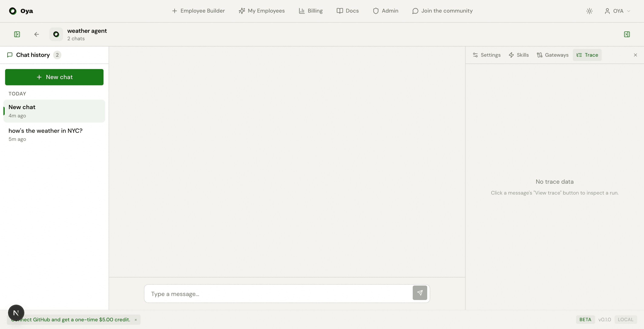644x329 pixels.
Task: Open the weather agent avatar icon
Action: pos(56,34)
